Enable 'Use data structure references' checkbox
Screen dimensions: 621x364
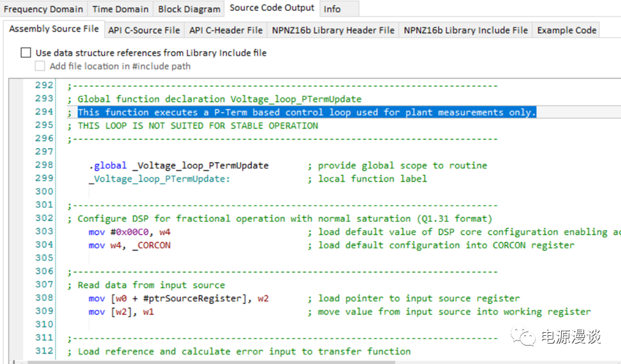click(x=26, y=53)
